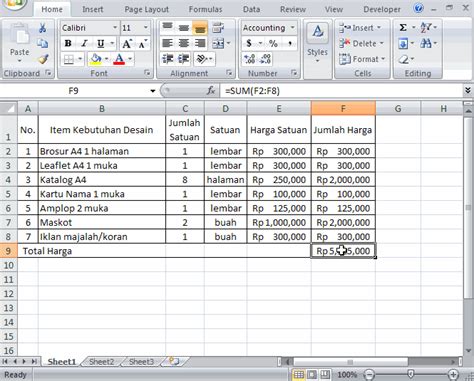Screen dimensions: 474x381
Task: Open Name Box dropdown arrow
Action: pos(153,91)
